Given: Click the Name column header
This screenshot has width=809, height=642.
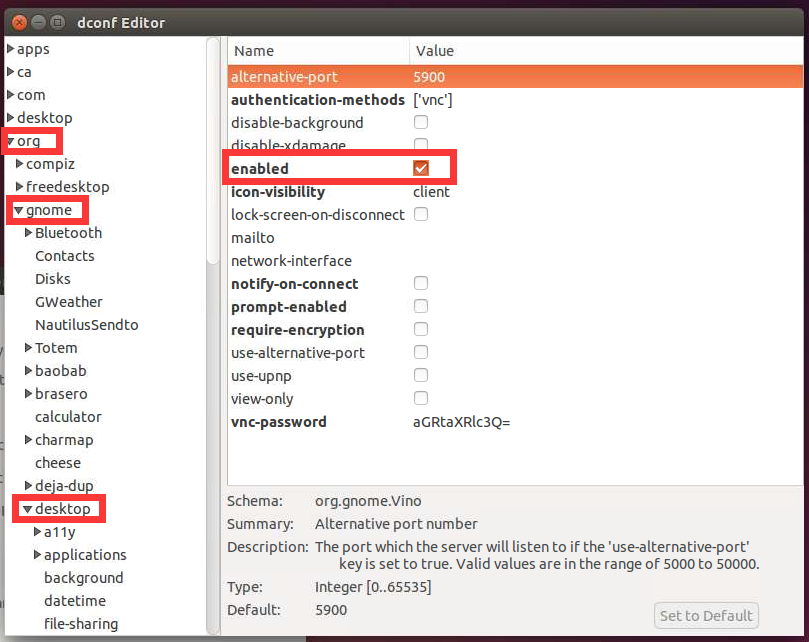Looking at the screenshot, I should click(318, 51).
